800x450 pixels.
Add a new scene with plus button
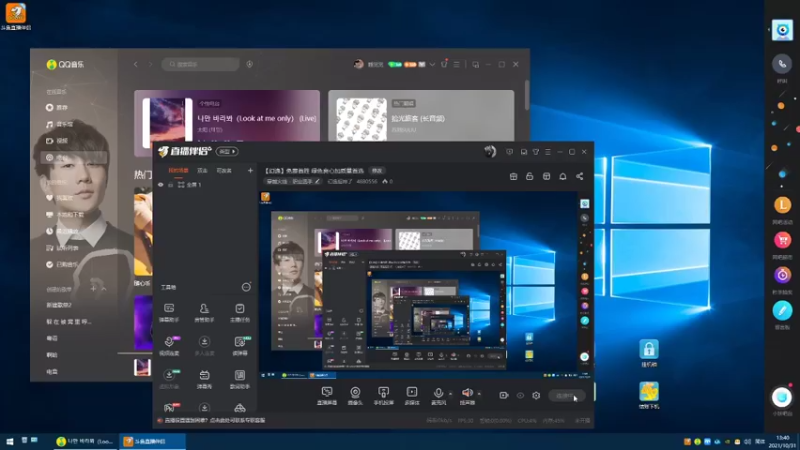(250, 170)
